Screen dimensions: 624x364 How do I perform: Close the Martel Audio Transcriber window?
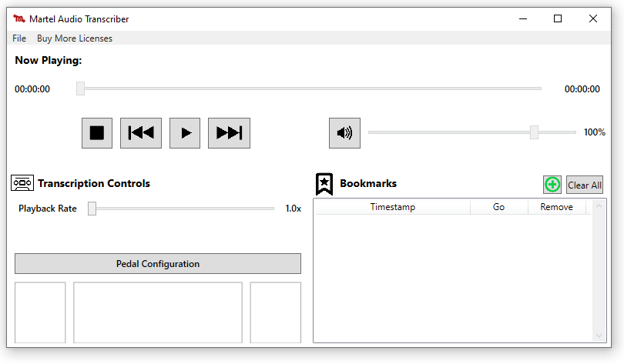pyautogui.click(x=593, y=18)
